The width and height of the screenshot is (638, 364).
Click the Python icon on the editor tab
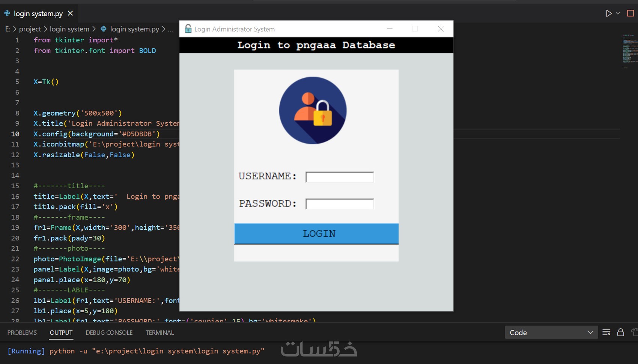[7, 14]
